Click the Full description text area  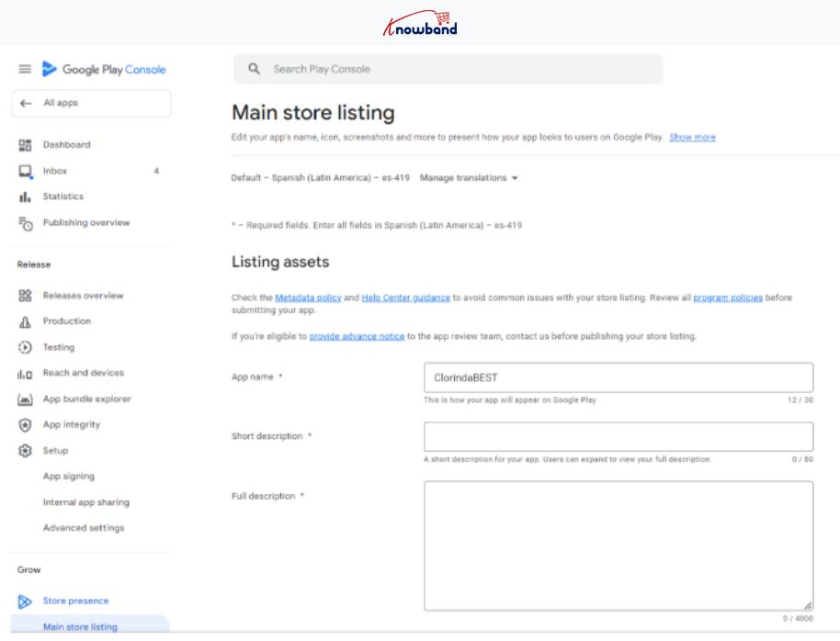point(619,545)
